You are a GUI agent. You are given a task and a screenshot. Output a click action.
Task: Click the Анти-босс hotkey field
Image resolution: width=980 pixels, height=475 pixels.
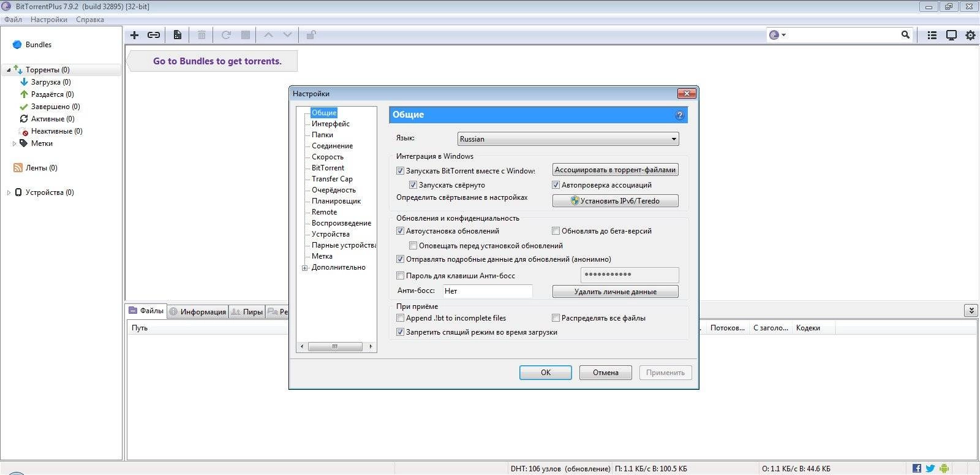point(488,291)
